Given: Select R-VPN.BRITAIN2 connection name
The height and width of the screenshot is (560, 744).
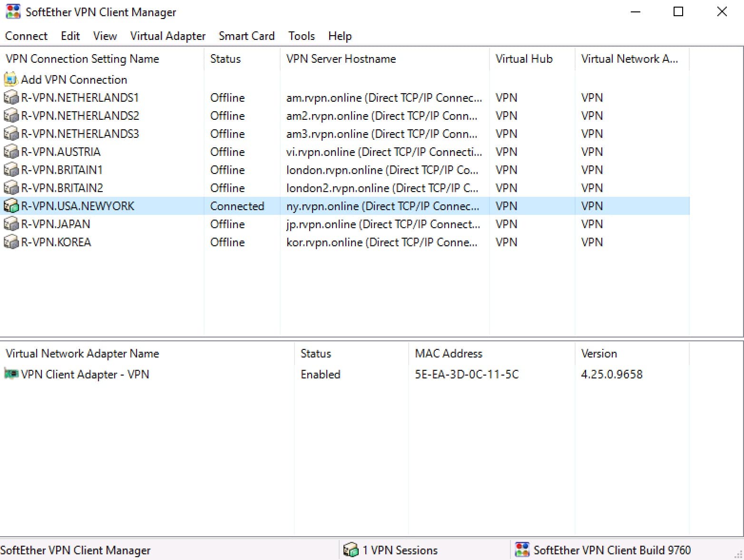Looking at the screenshot, I should (x=62, y=188).
